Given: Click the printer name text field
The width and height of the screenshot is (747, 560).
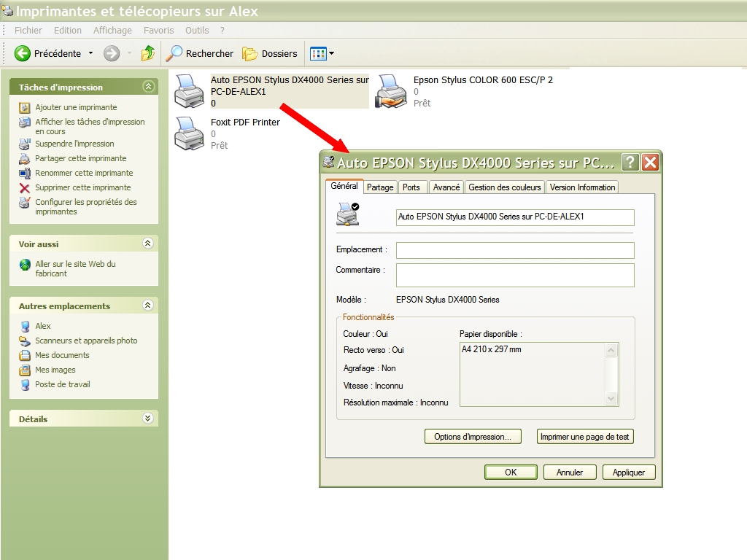Looking at the screenshot, I should [x=515, y=217].
